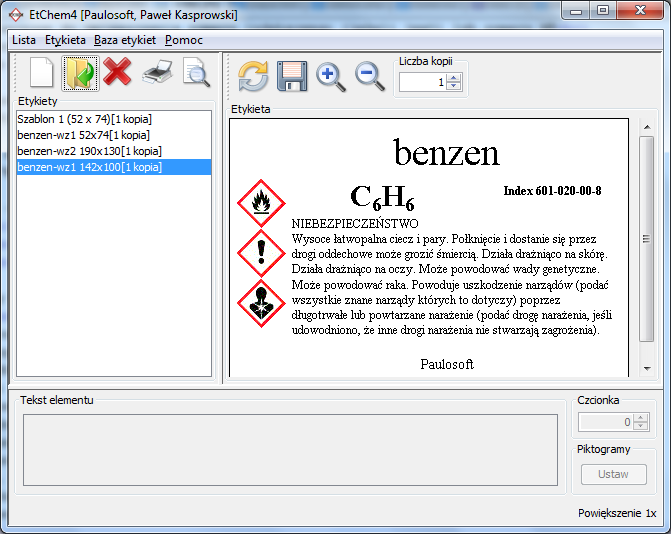Open the Etykieta menu
671x534 pixels.
(x=65, y=40)
